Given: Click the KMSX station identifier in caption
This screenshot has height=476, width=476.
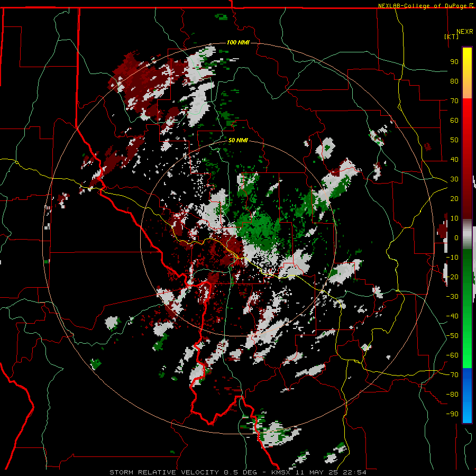Looking at the screenshot, I should pyautogui.click(x=281, y=472).
